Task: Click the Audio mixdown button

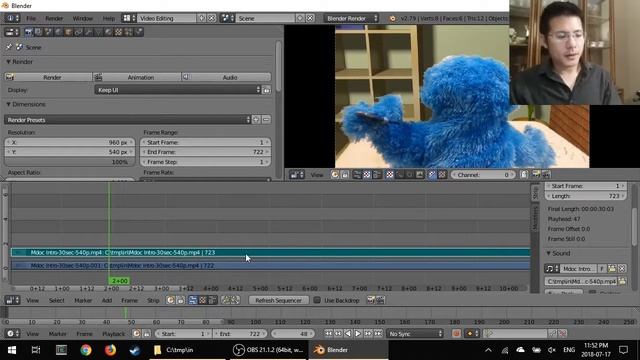Action: 227,77
